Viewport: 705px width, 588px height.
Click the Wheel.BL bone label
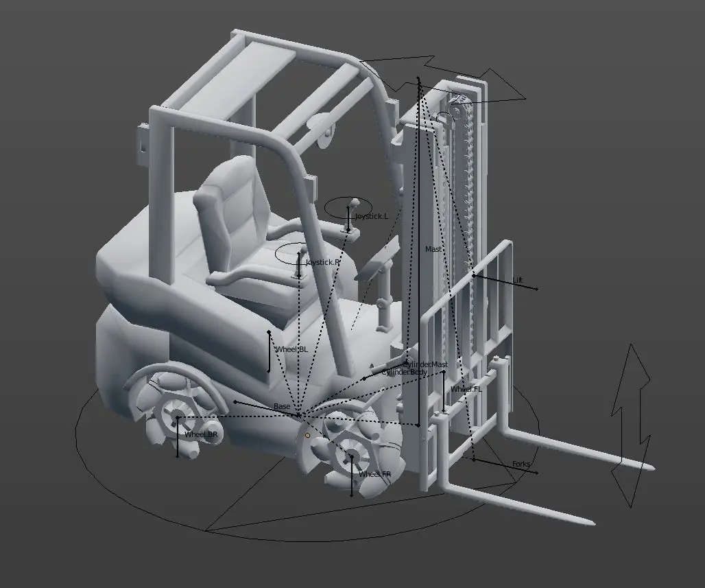[x=291, y=349]
